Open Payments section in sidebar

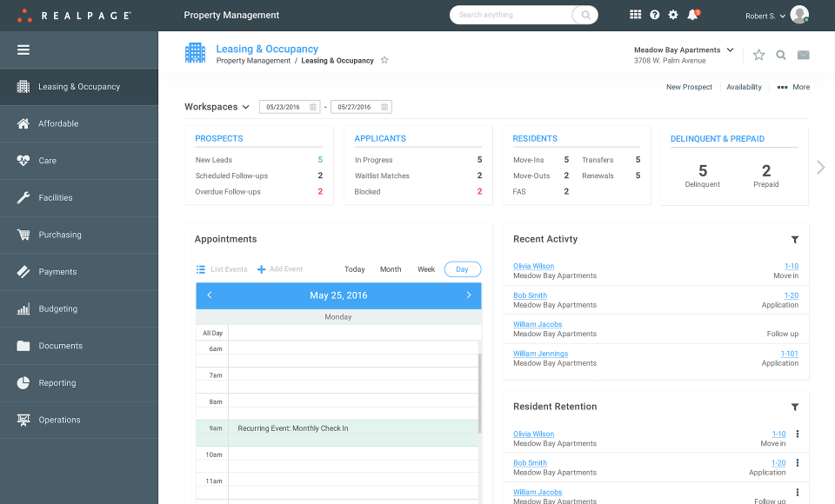79,271
